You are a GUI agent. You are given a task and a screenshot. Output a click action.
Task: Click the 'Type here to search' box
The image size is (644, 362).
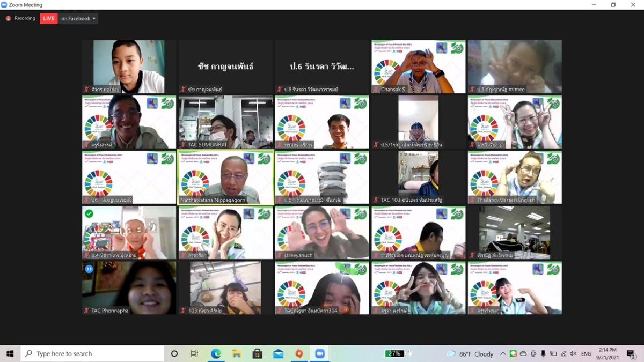91,353
